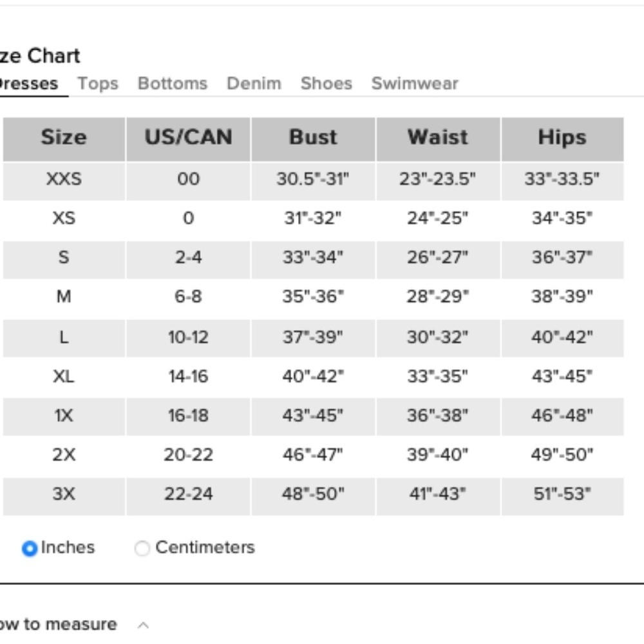Click the US/CAN column header
This screenshot has width=644, height=644.
188,138
